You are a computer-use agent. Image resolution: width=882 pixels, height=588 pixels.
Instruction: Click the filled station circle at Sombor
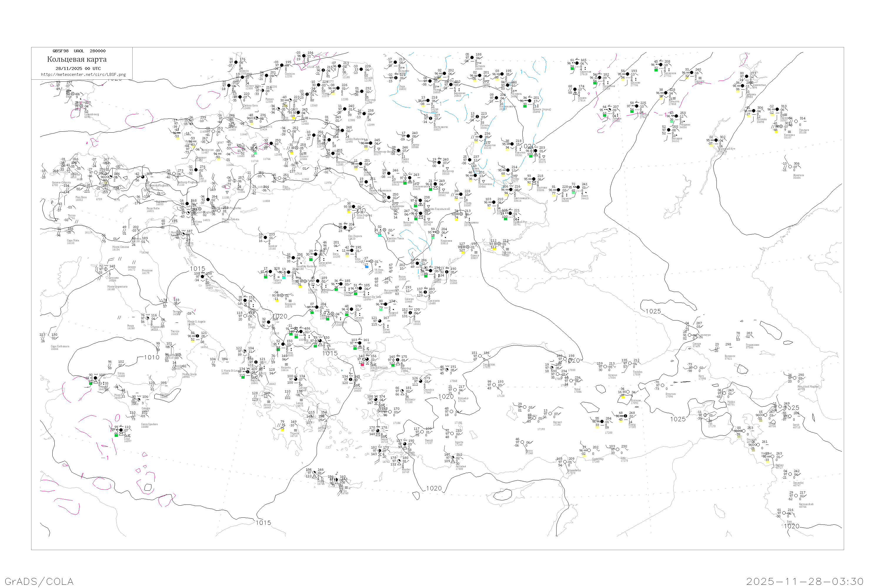click(x=265, y=238)
